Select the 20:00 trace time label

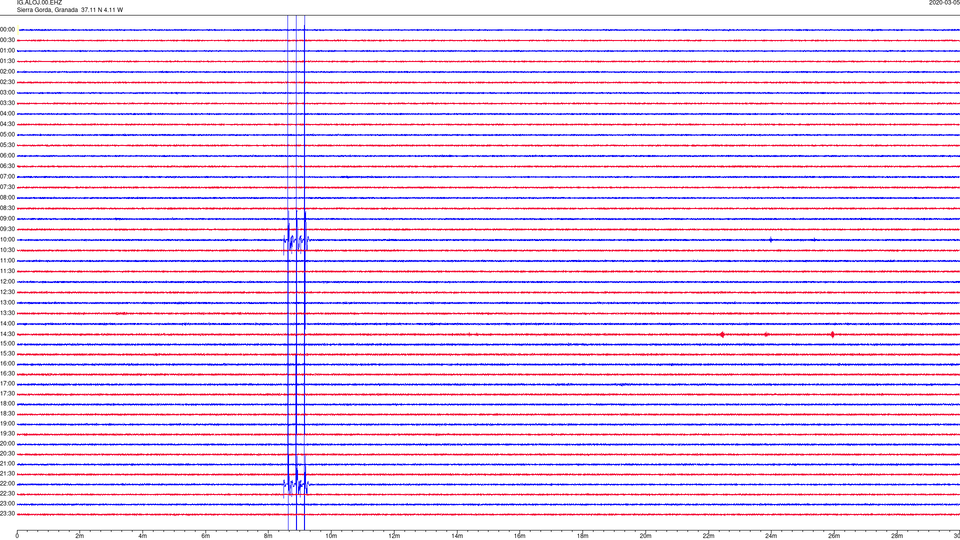point(7,444)
